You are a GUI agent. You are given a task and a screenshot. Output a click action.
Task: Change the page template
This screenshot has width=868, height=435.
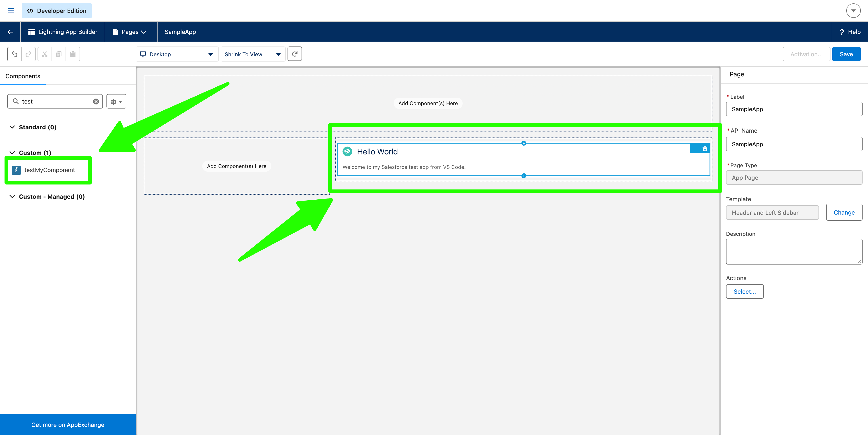[x=844, y=213]
